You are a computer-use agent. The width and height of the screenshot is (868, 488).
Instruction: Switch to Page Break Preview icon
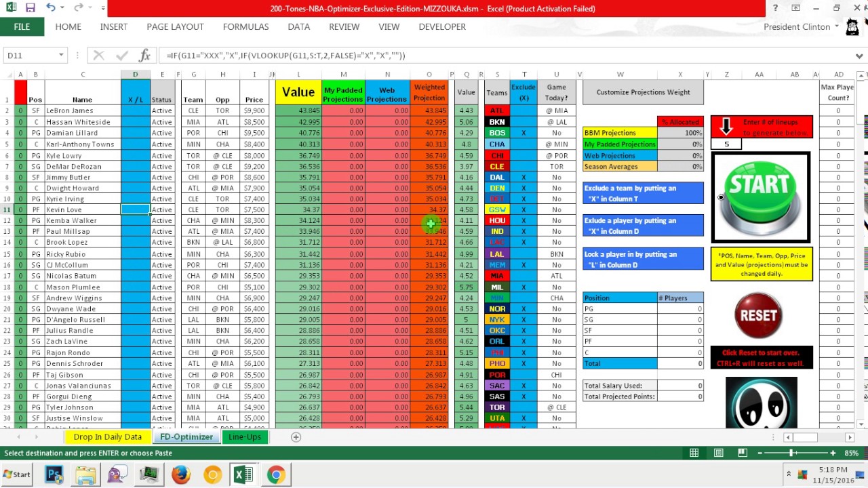pyautogui.click(x=743, y=453)
